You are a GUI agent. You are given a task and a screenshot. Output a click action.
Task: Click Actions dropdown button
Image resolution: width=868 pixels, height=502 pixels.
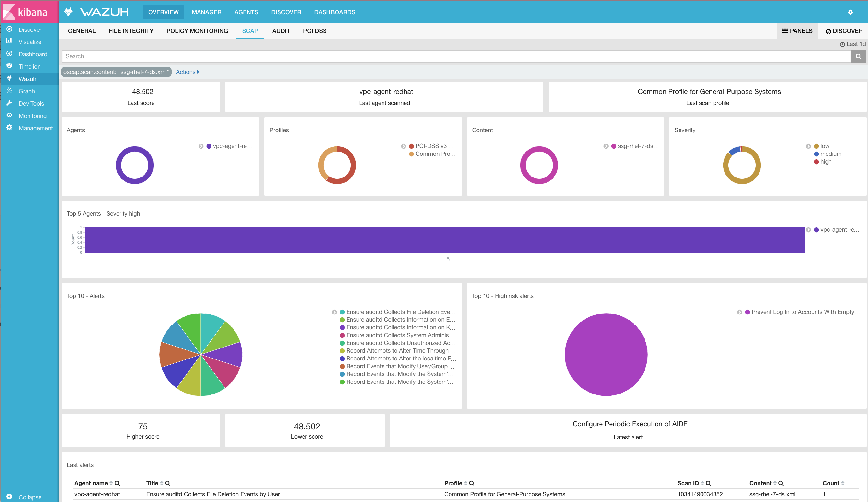187,71
